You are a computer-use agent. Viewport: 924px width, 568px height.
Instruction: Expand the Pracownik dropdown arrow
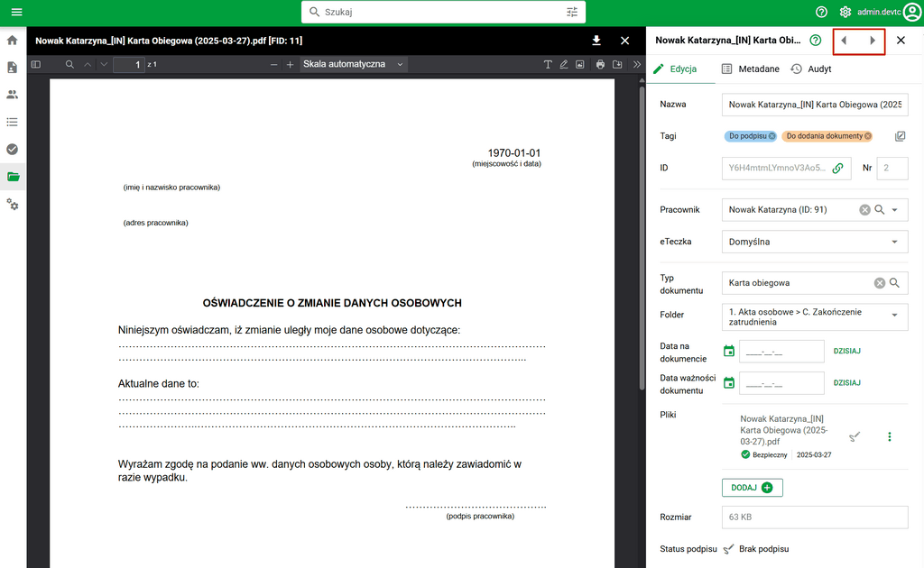(894, 209)
